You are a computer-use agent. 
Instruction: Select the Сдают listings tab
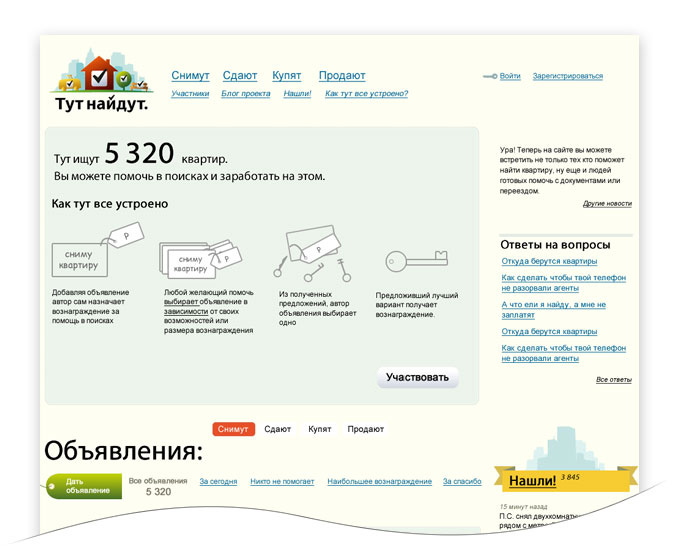pyautogui.click(x=278, y=429)
